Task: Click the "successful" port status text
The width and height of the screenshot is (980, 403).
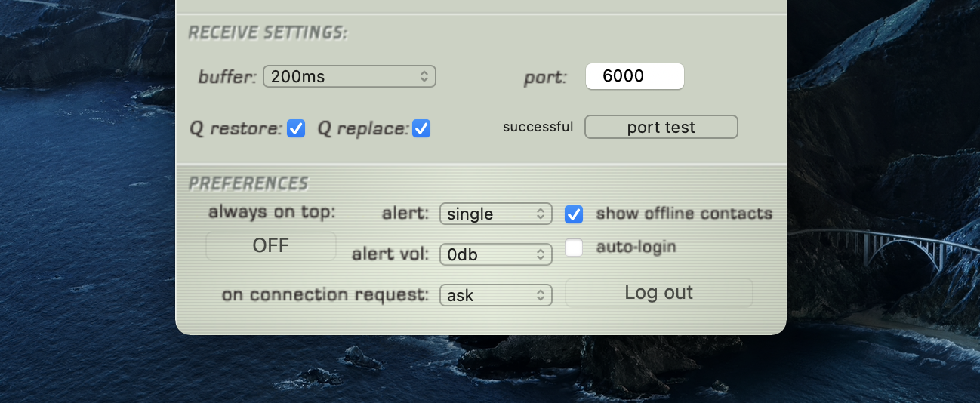Action: pos(538,127)
